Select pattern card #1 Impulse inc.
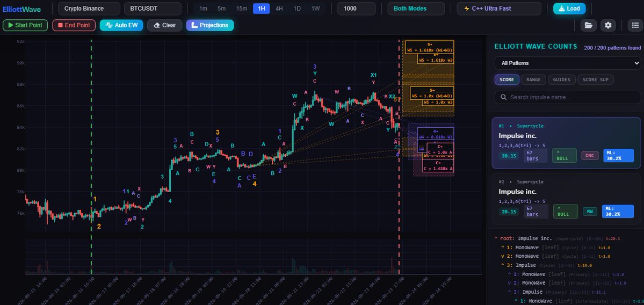This screenshot has width=644, height=305. [x=566, y=143]
